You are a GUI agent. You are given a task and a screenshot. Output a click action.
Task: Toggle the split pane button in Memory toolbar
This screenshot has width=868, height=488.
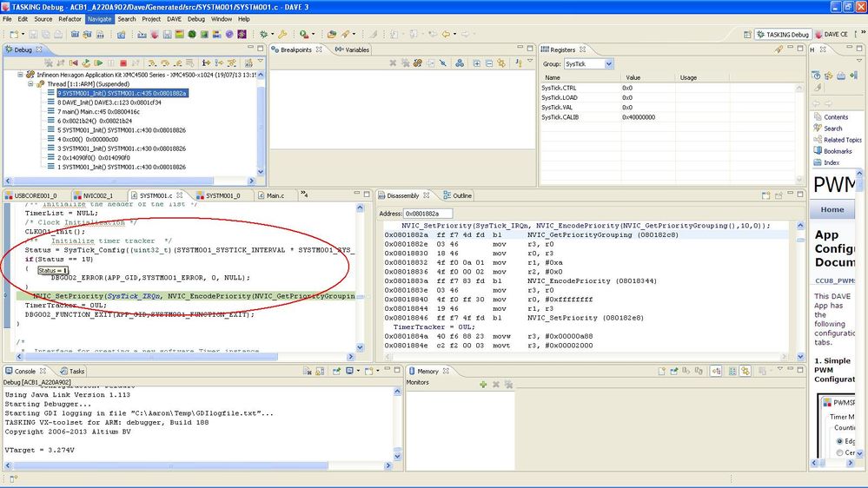[x=732, y=372]
